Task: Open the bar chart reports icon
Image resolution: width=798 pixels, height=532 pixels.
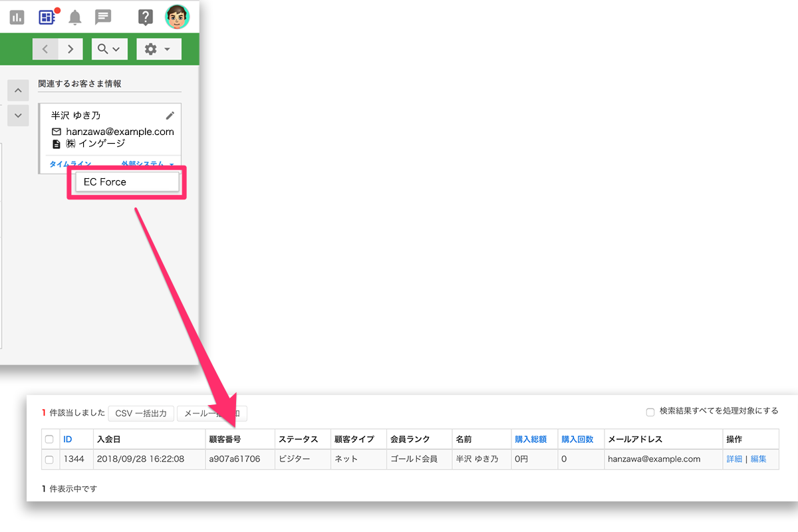Action: (17, 17)
